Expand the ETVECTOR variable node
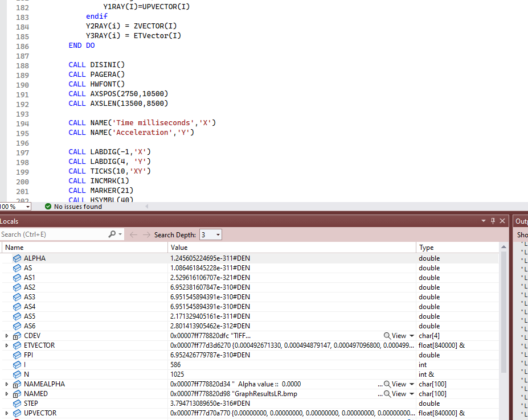 pos(6,345)
